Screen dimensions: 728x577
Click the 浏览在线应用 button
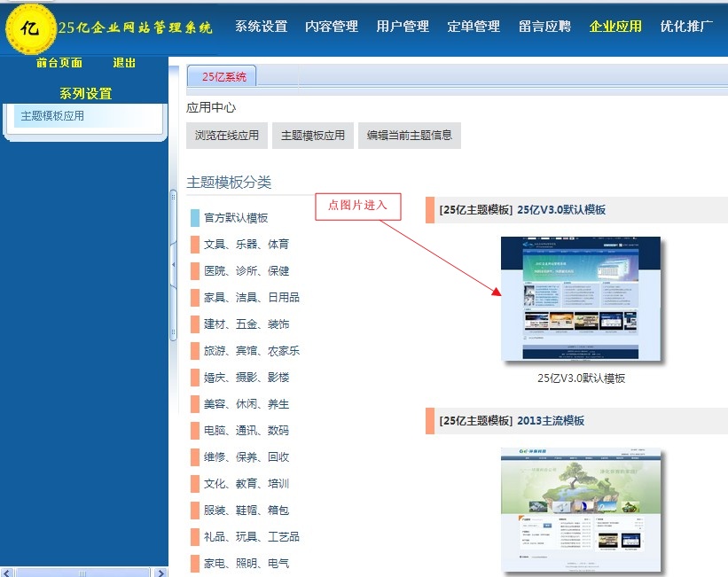point(227,136)
